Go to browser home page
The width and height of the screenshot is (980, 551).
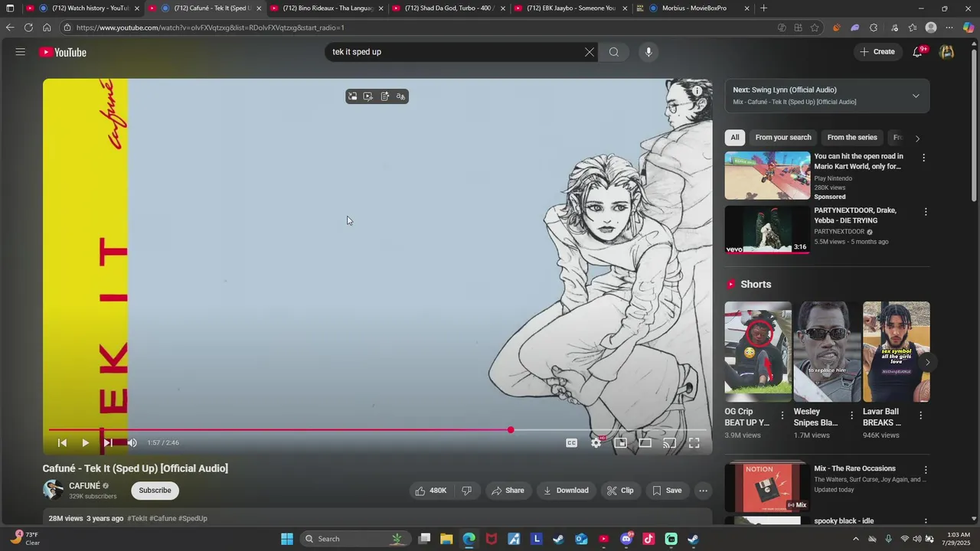[47, 28]
